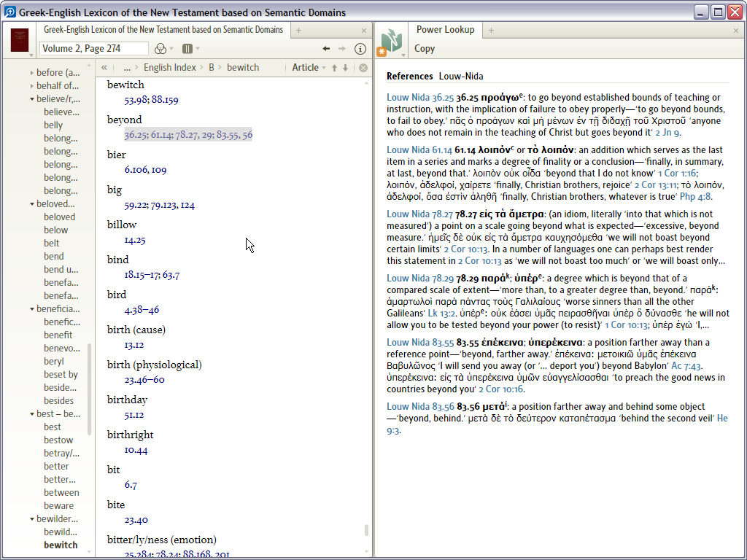Open the reading view columns icon
The width and height of the screenshot is (747, 560).
tap(187, 49)
